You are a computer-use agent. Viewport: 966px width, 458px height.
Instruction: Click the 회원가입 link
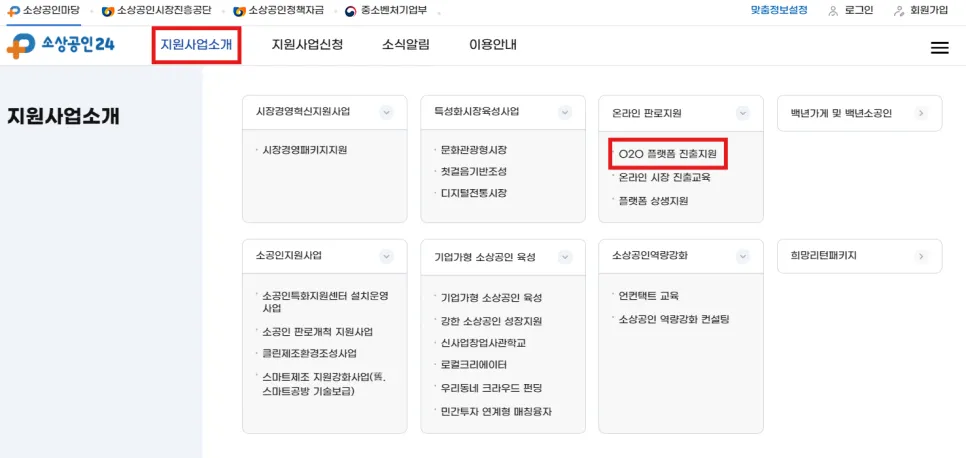coord(929,10)
